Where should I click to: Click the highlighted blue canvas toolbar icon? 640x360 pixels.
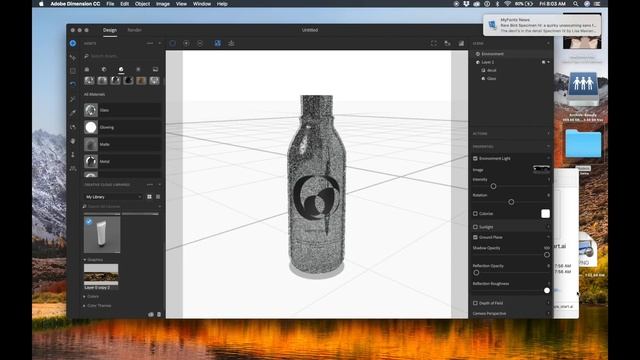(x=218, y=43)
